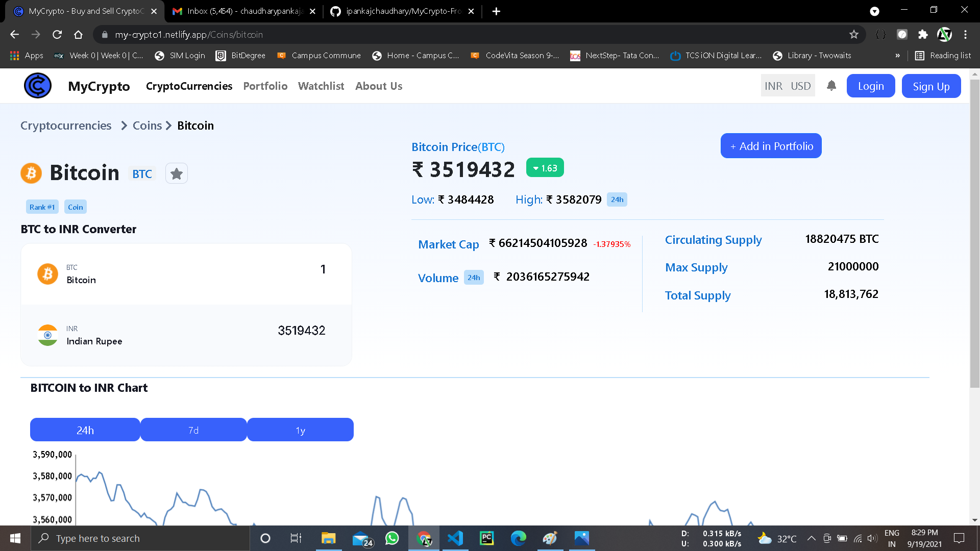Open Chrome extensions puzzle icon
This screenshot has height=551, width=980.
click(x=923, y=35)
